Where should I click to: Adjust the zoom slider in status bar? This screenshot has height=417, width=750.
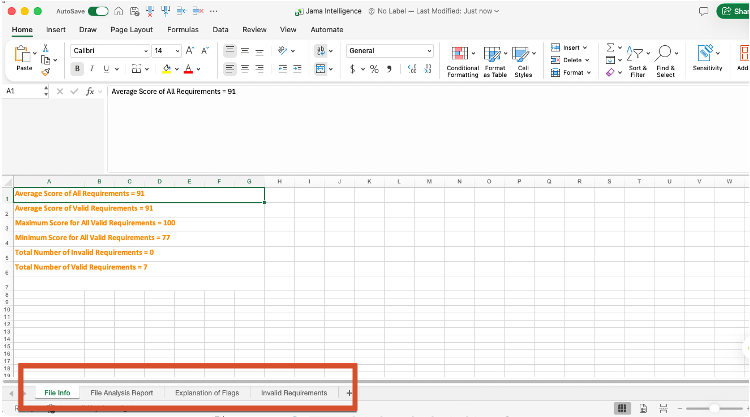[x=714, y=408]
